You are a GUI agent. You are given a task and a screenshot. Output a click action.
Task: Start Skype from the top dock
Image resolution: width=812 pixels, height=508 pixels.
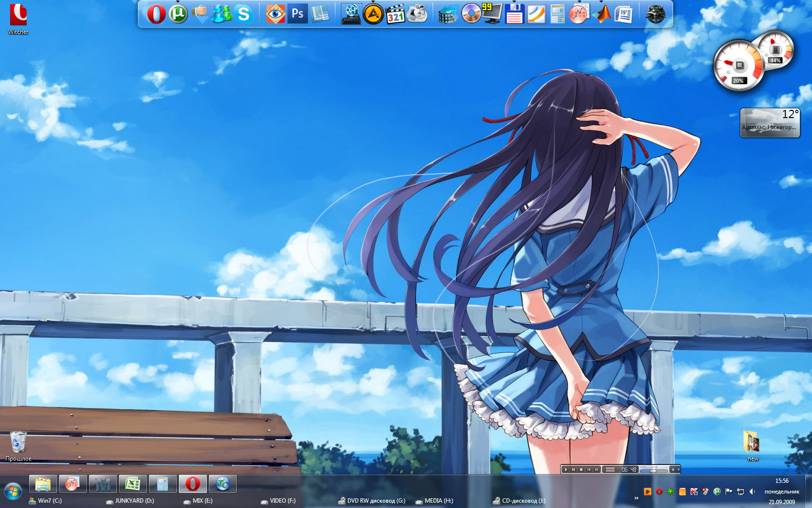(x=244, y=14)
